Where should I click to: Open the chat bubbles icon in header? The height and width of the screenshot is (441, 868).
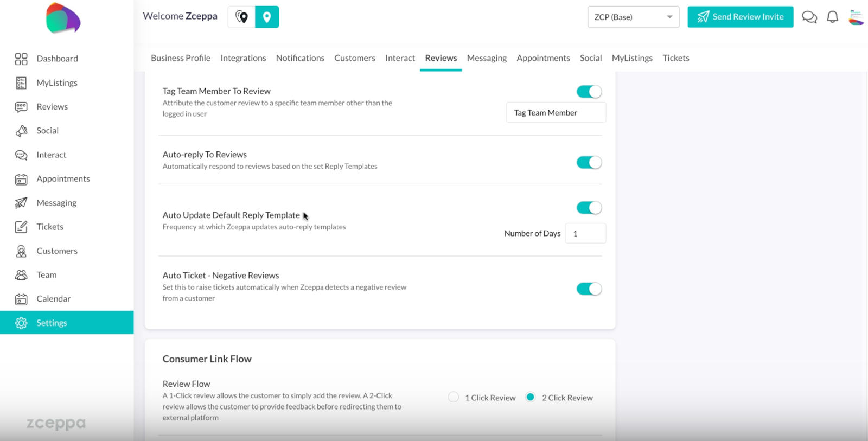click(x=809, y=17)
